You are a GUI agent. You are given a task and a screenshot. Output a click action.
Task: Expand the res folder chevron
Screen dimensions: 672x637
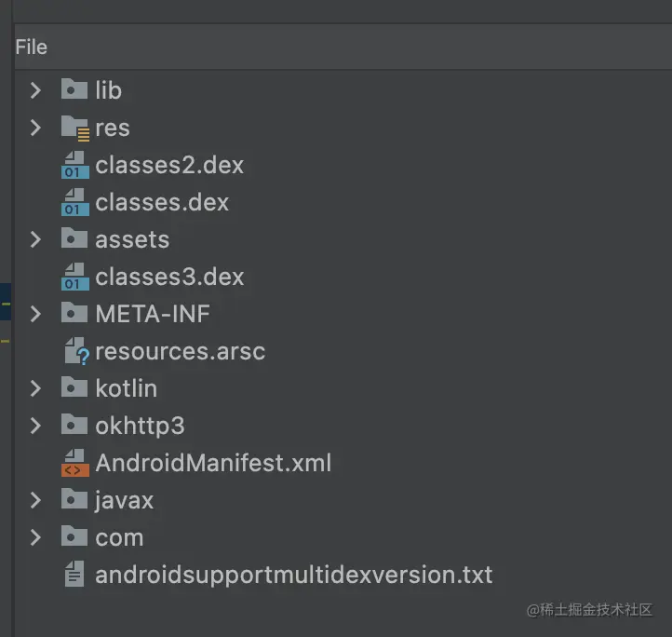(35, 128)
